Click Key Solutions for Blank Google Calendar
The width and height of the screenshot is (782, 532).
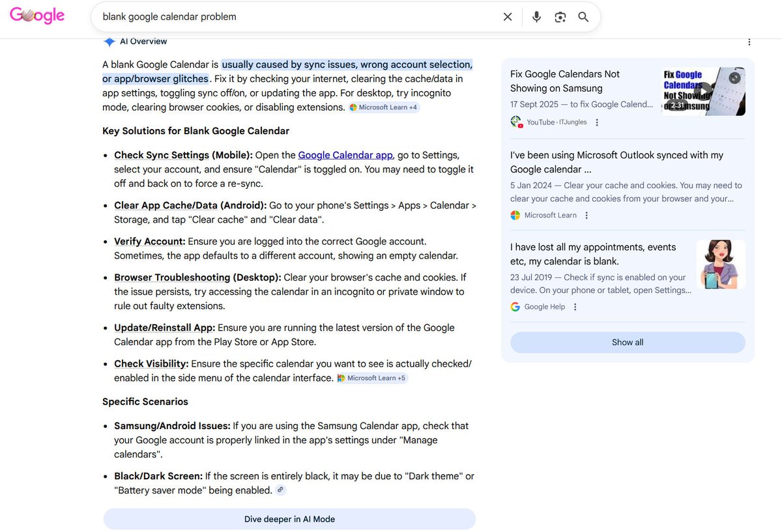click(195, 131)
